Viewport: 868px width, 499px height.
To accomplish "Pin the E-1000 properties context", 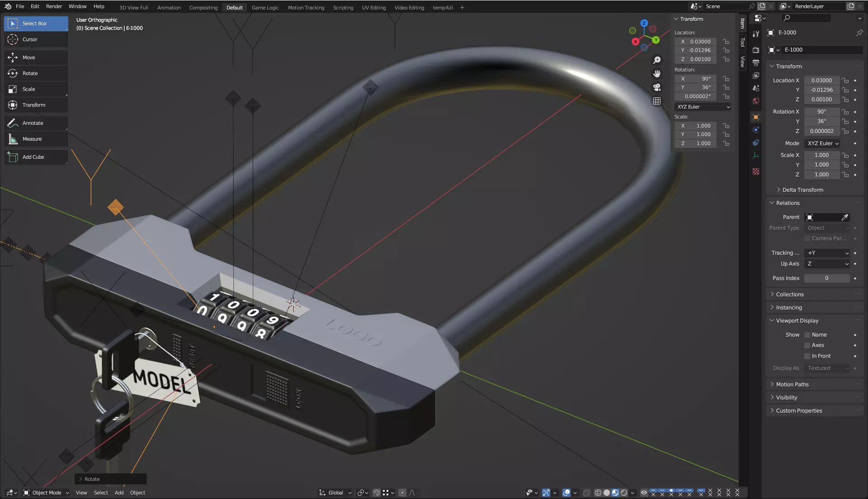I will coord(859,33).
